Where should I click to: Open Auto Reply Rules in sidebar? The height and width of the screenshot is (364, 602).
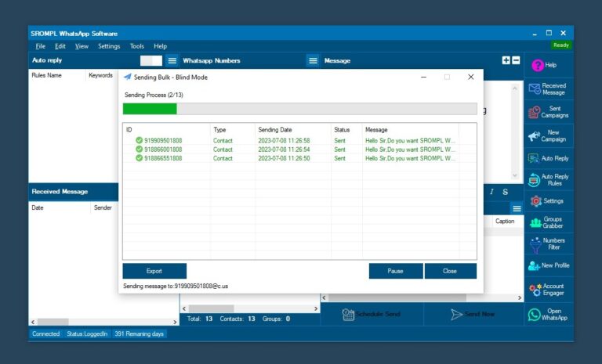point(535,179)
